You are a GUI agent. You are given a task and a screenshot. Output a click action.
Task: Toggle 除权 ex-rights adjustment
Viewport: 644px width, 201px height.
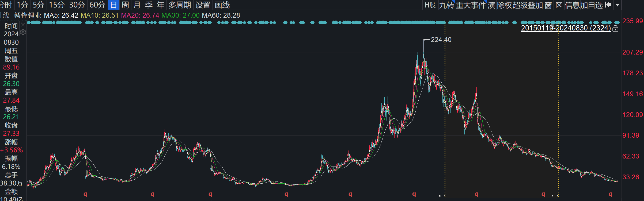pos(505,5)
